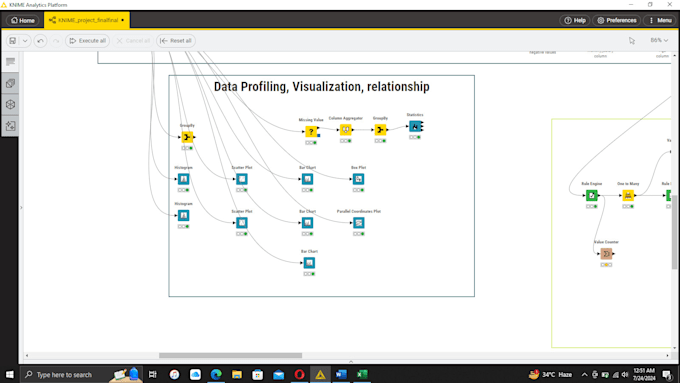Image resolution: width=680 pixels, height=383 pixels.
Task: Click the Save workflow icon
Action: point(13,41)
